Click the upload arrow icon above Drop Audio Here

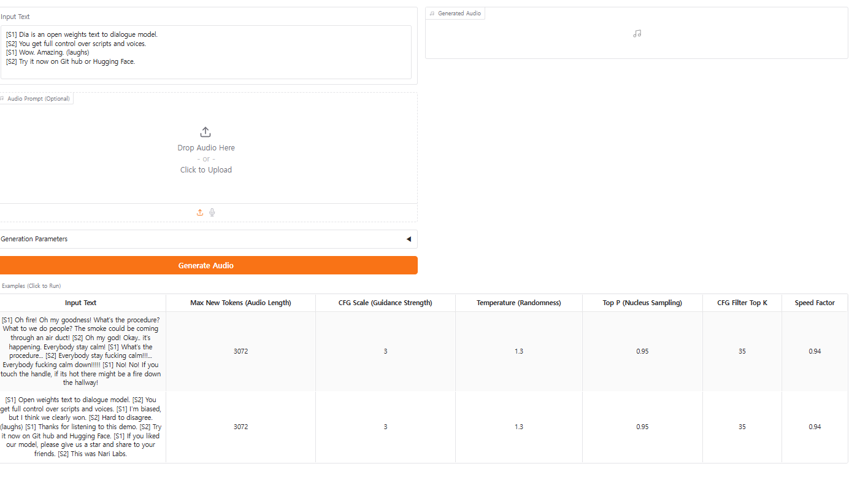tap(205, 132)
